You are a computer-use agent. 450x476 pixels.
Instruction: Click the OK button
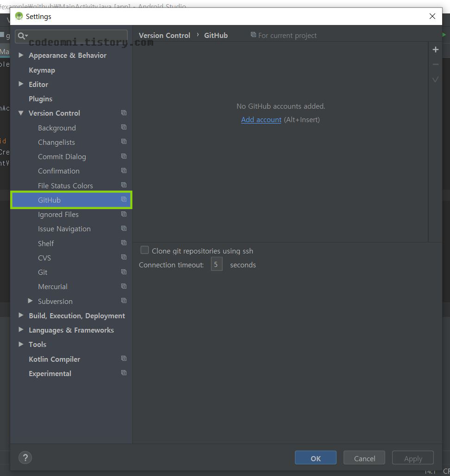click(x=316, y=458)
